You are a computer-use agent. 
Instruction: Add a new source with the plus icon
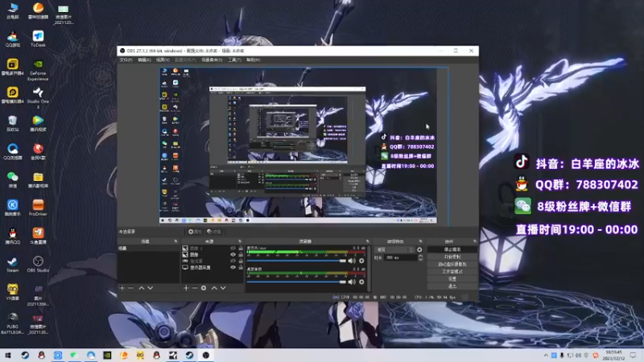(x=186, y=288)
